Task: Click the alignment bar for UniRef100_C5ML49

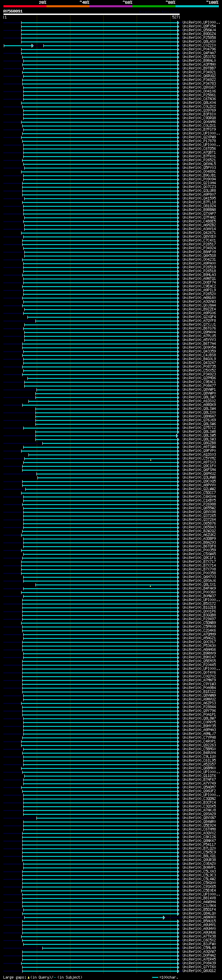Action: click(x=110, y=948)
